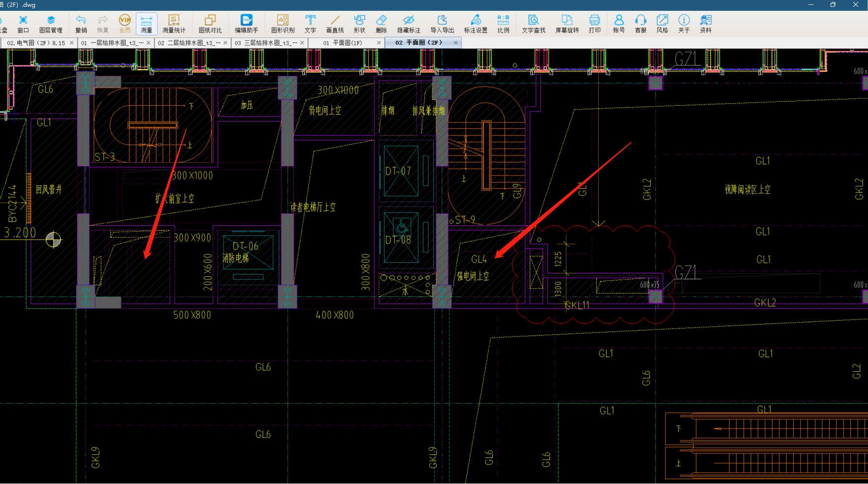Click the 300X900 dimension text
Viewport: 868px width, 484px height.
(193, 238)
